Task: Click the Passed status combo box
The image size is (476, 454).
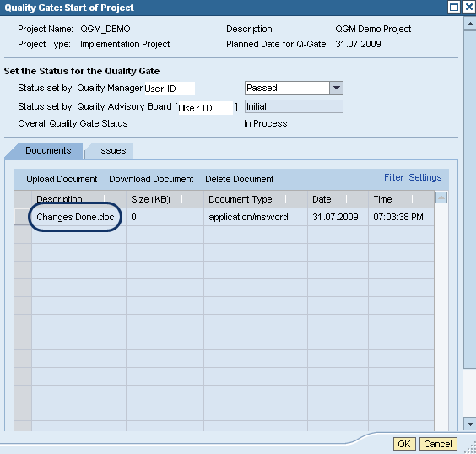Action: [x=294, y=88]
